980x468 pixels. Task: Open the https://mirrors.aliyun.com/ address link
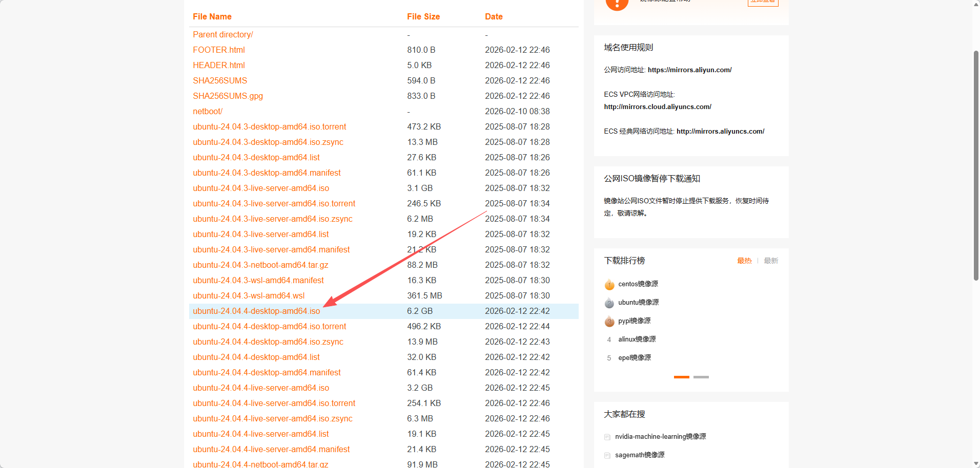pyautogui.click(x=690, y=70)
